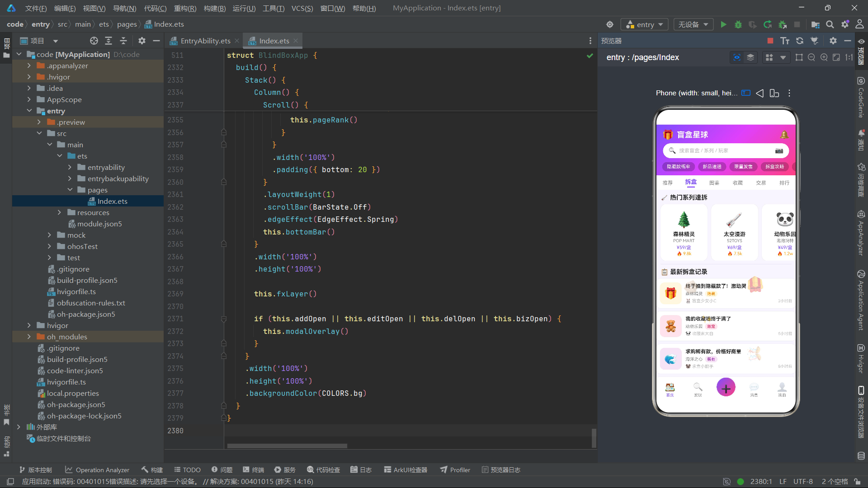Open the 运行(U) run menu
Screen dimensions: 868x488
pos(244,8)
